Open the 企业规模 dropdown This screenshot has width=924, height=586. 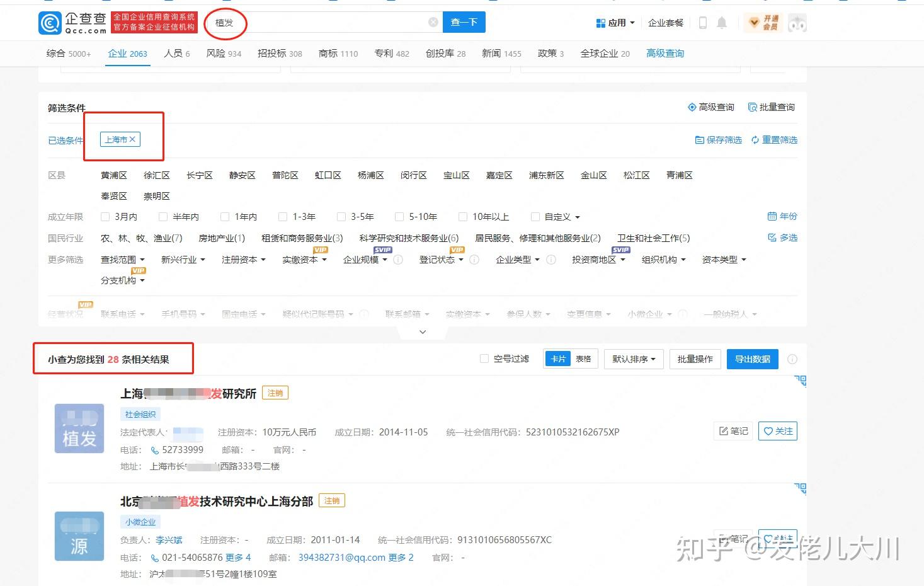pyautogui.click(x=365, y=260)
